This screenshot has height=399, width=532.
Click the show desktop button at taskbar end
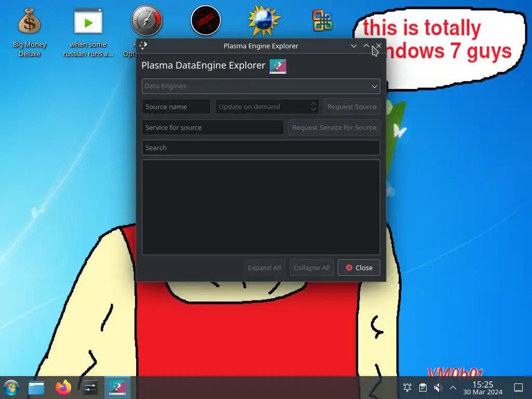pos(518,388)
